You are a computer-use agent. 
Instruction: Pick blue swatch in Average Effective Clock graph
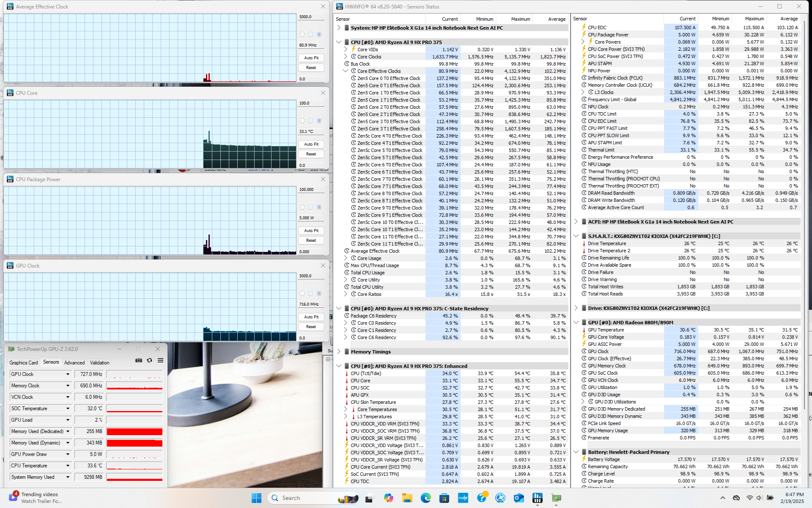(x=319, y=34)
